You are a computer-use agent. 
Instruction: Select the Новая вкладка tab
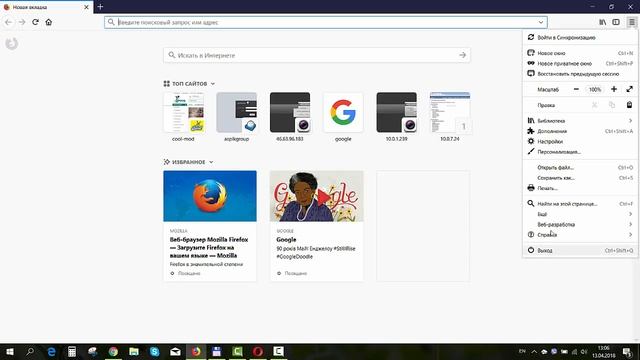click(x=46, y=7)
